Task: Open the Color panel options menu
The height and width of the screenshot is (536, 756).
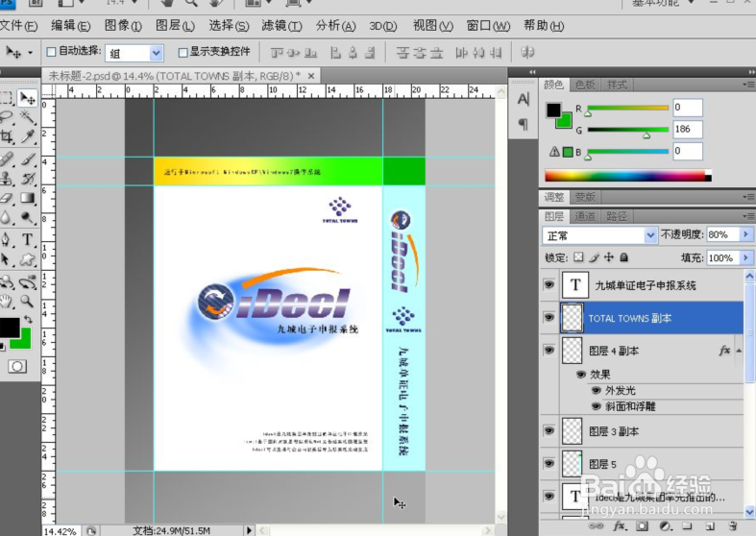Action: (748, 85)
